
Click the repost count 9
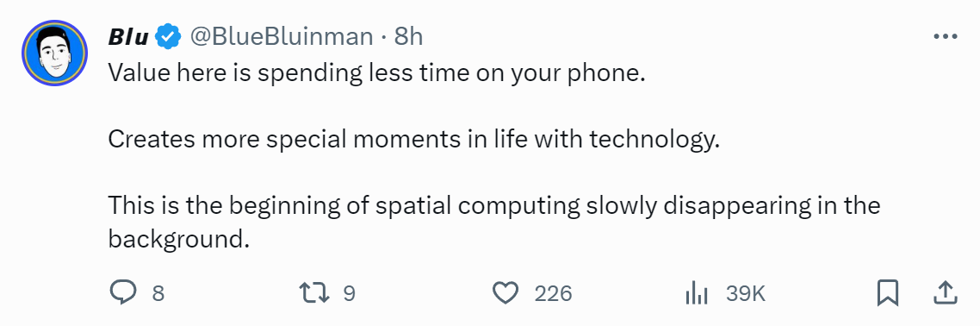click(350, 293)
